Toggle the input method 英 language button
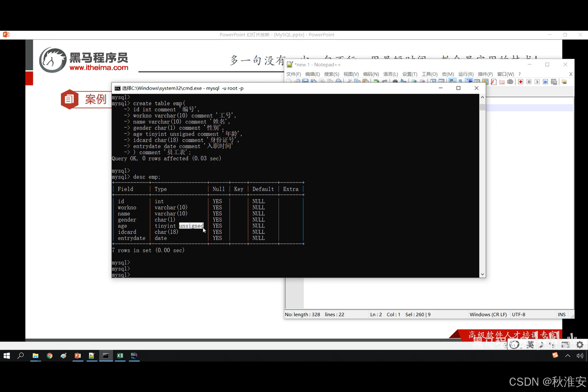The height and width of the screenshot is (392, 588). [x=530, y=345]
